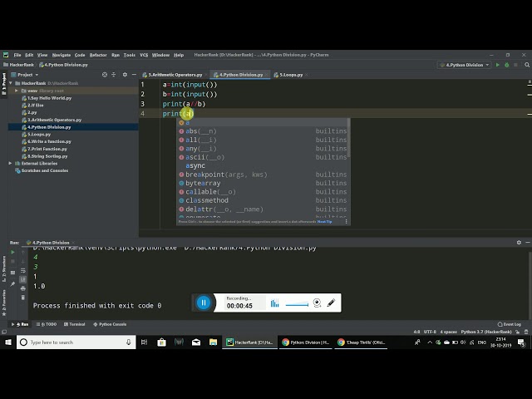The image size is (532, 399).
Task: Hide the Project panel with minus icon
Action: coord(134,75)
